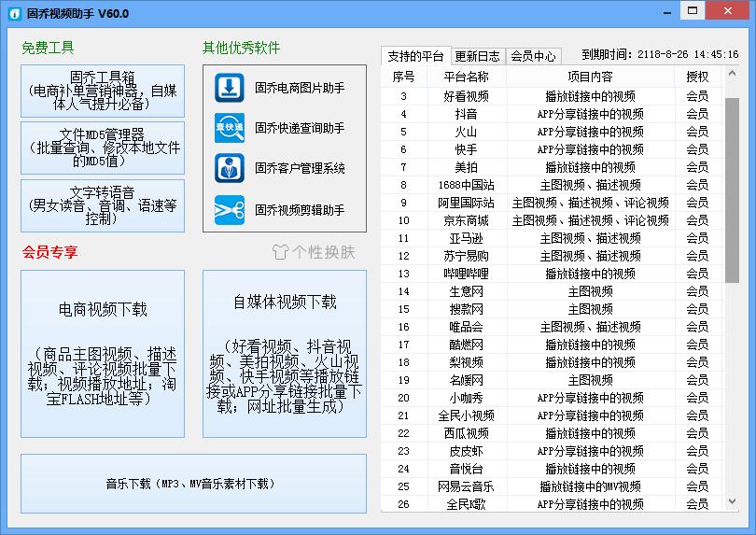Open the 固乔电商图片助手 download icon
756x535 pixels.
click(230, 88)
